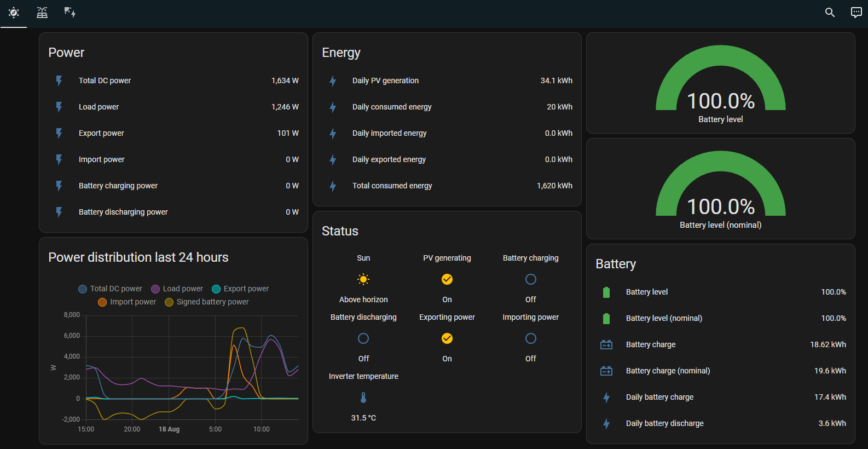Click the 19.6 kWh nominal charge value
Viewport: 868px width, 449px height.
830,371
